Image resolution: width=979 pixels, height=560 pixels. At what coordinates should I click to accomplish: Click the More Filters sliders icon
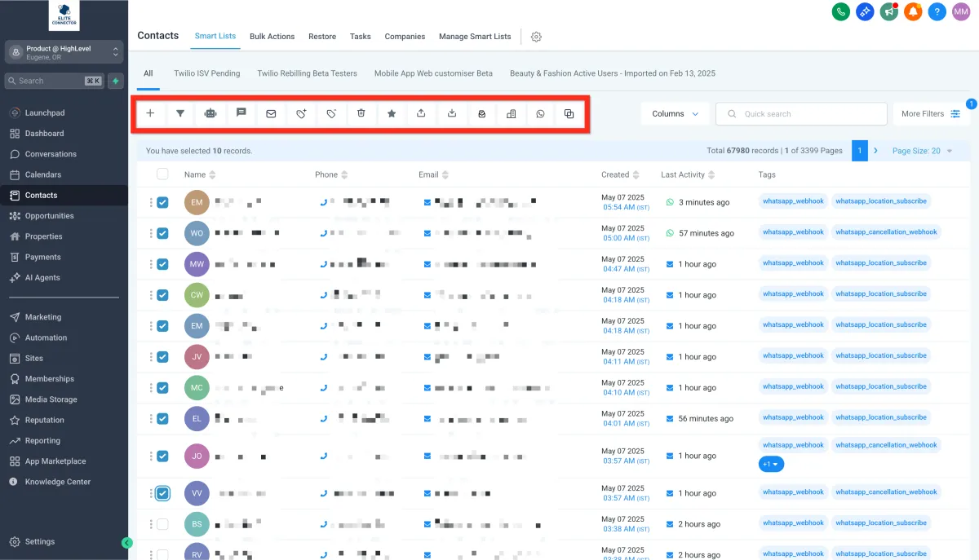[x=955, y=114]
